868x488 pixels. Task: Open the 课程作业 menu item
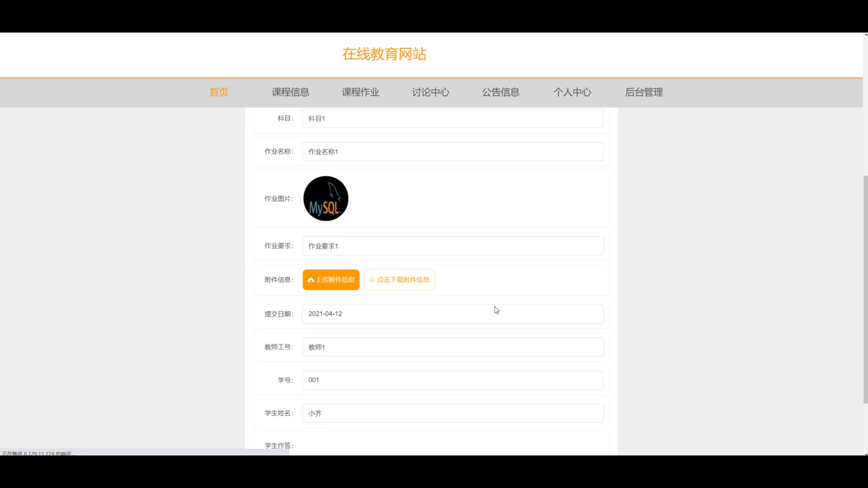pos(360,92)
